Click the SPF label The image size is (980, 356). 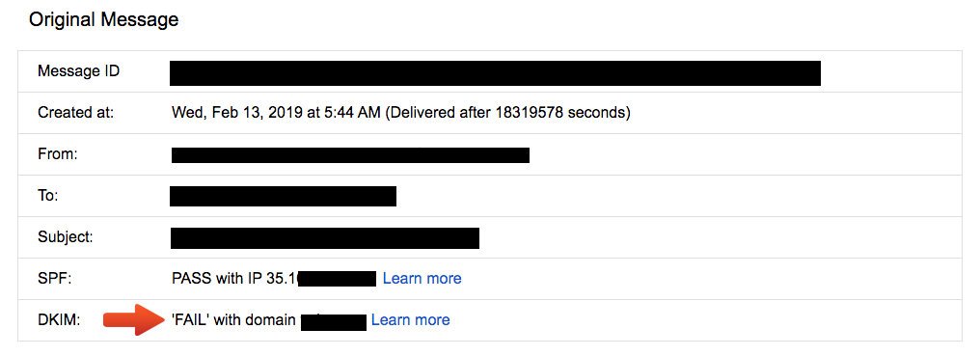(55, 279)
